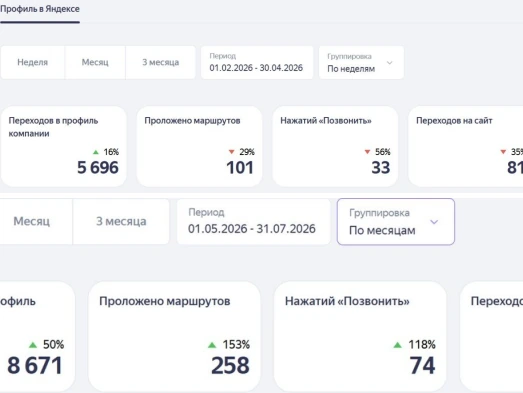Open the period field 01.05.2026 - 31.07.2026

point(253,222)
